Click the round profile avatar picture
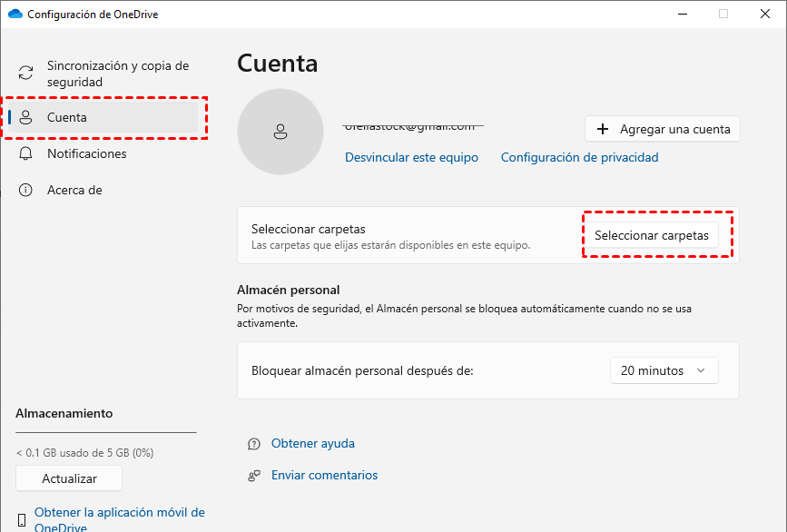 (x=280, y=132)
